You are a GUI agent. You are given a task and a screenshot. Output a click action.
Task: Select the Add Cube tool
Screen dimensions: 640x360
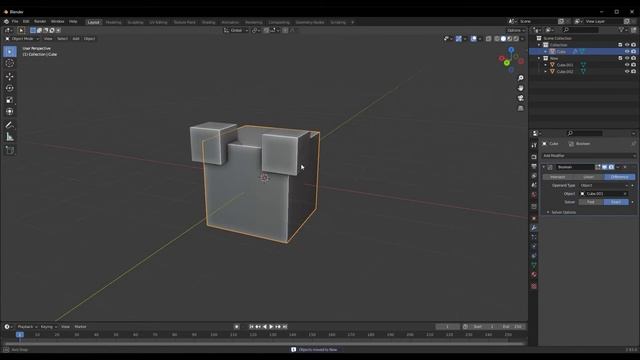tap(10, 150)
